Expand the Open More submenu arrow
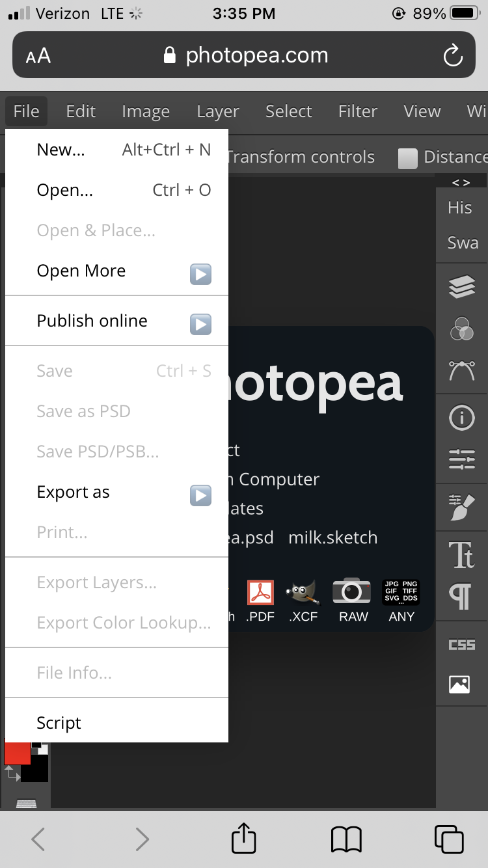 pyautogui.click(x=200, y=274)
